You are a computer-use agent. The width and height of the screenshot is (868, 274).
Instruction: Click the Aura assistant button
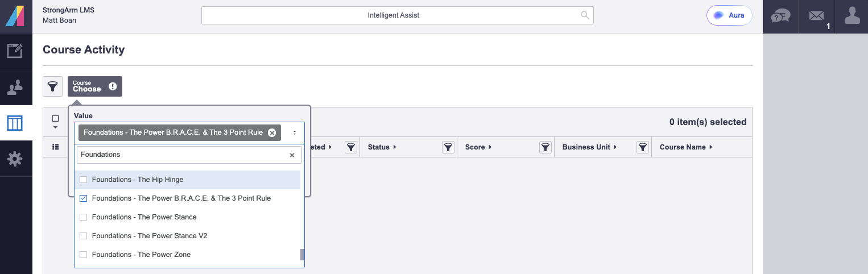click(x=729, y=15)
